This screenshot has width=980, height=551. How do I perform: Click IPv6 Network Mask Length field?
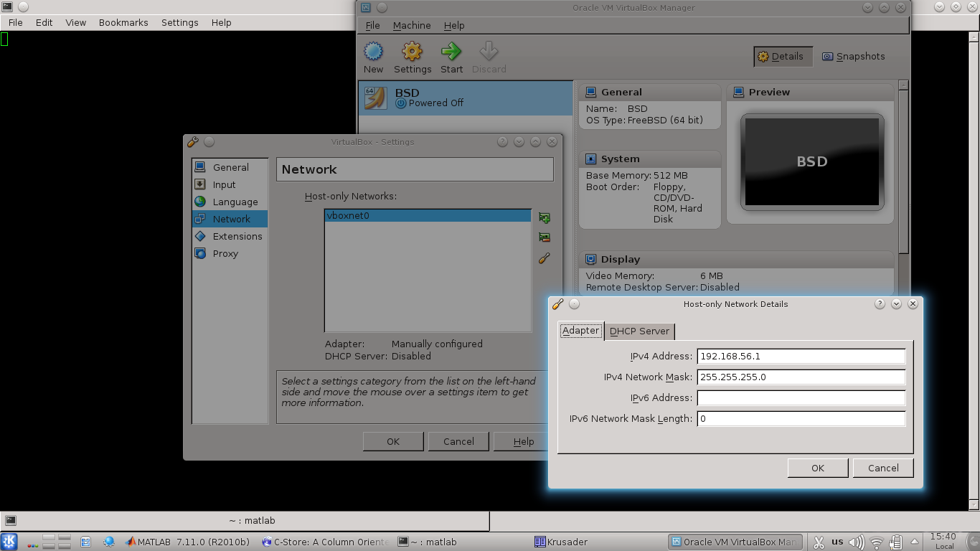click(801, 419)
